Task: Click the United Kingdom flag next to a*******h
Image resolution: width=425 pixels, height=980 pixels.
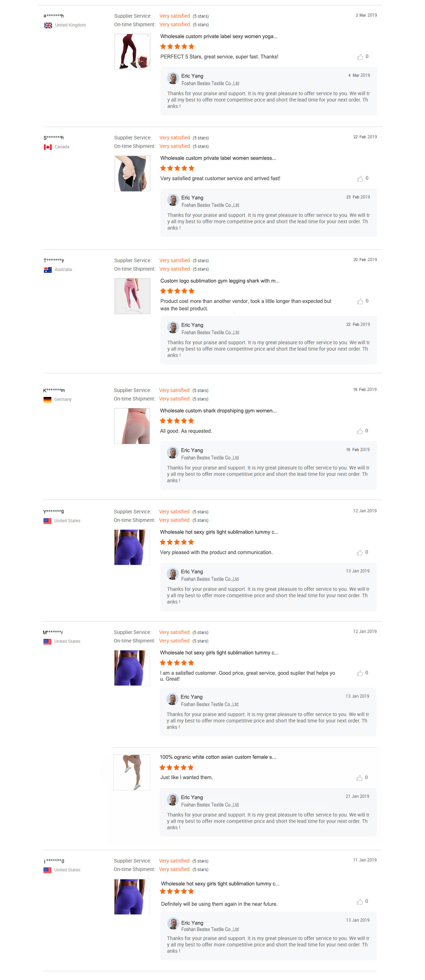Action: click(x=48, y=25)
